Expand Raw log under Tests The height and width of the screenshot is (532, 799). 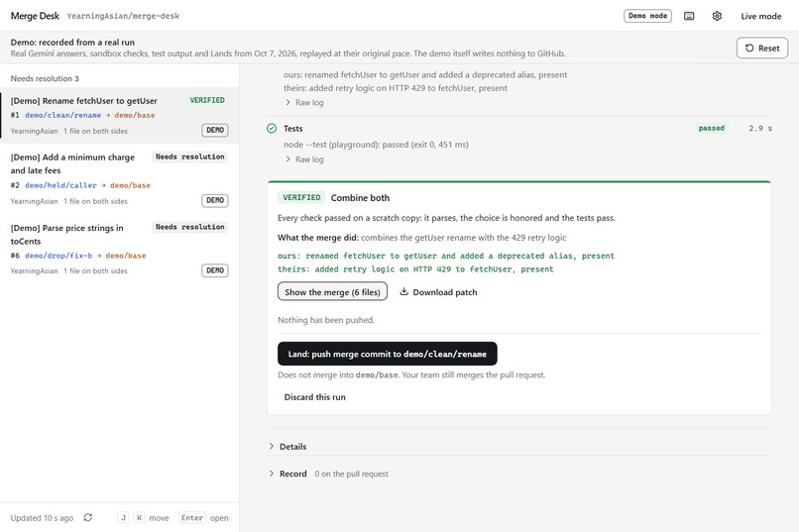point(304,160)
